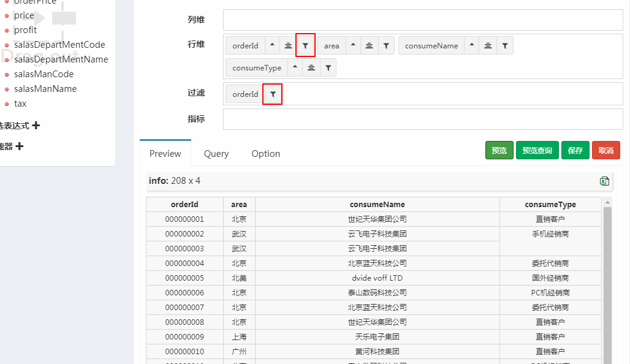Select the salasDepartMentName field
The width and height of the screenshot is (630, 364).
(61, 59)
